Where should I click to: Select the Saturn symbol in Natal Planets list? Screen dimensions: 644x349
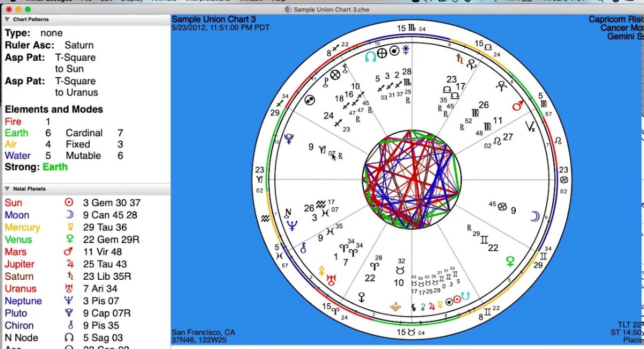click(69, 277)
